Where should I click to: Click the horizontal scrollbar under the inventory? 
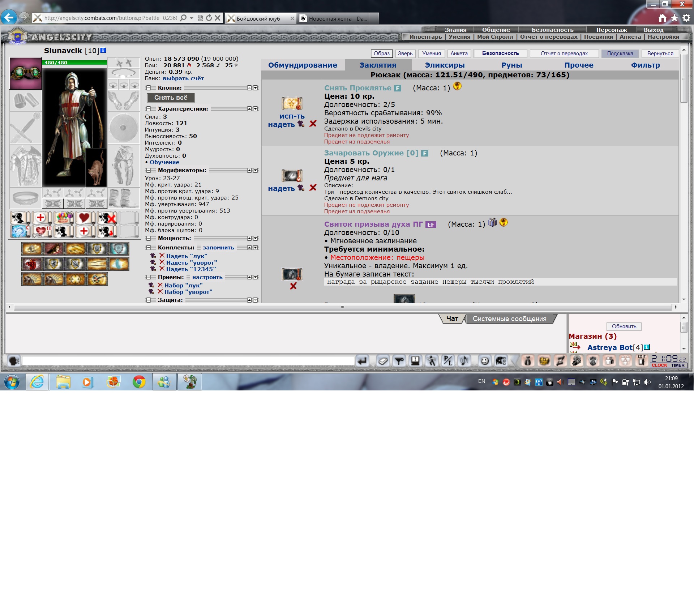point(342,307)
